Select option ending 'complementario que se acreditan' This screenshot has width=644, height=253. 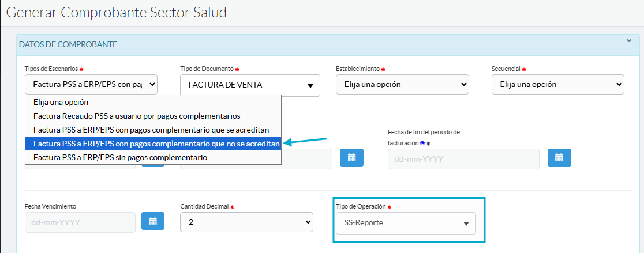point(151,130)
